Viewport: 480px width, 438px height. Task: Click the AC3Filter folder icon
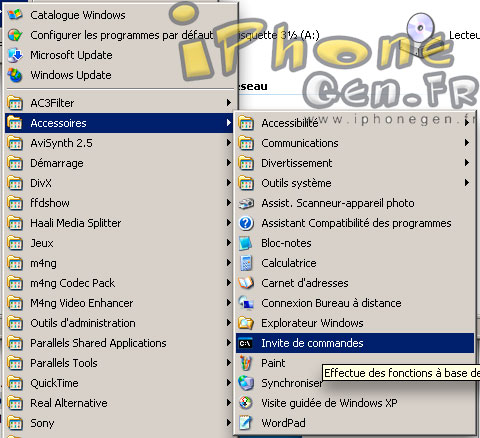pos(15,103)
